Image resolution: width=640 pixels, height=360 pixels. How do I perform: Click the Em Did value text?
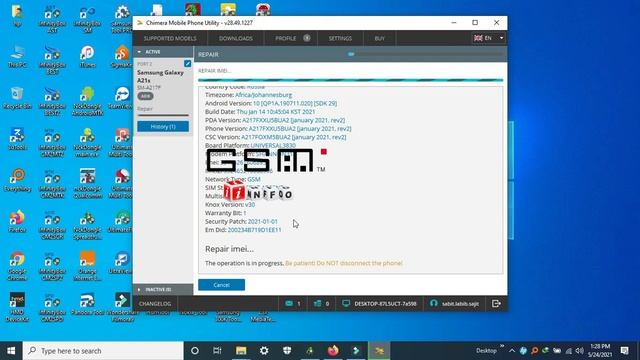[x=254, y=230]
